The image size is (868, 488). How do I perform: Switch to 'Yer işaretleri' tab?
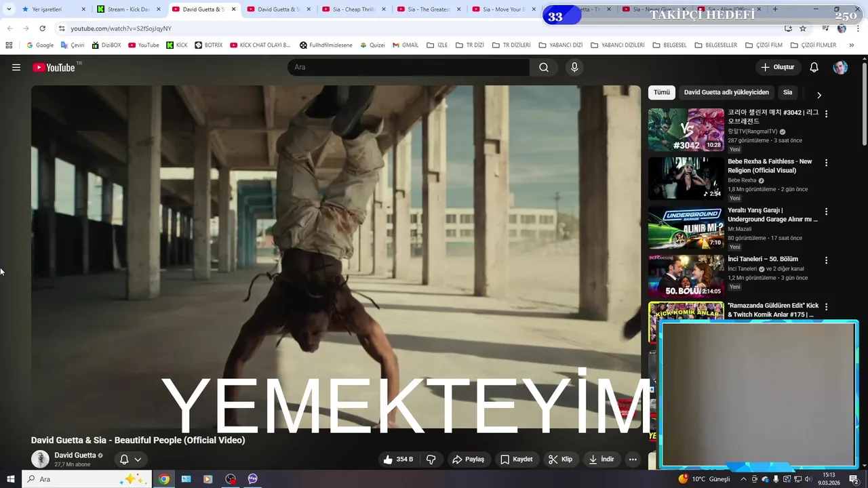pos(53,9)
